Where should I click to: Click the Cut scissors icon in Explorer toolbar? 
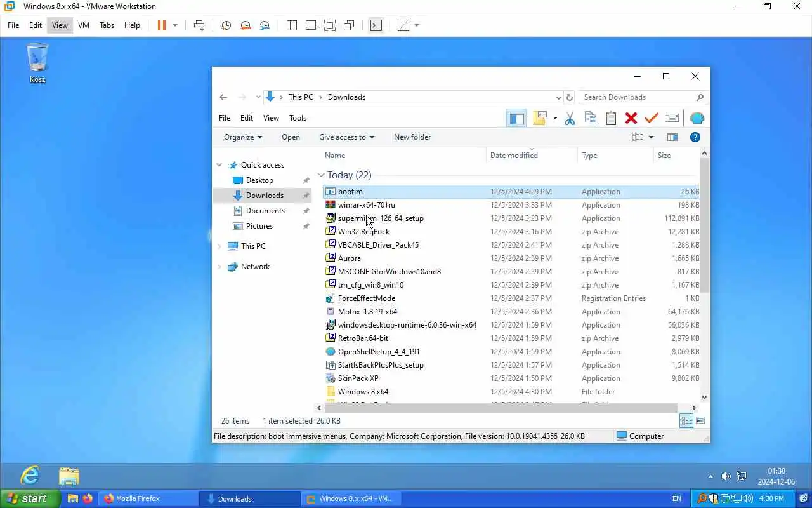570,118
